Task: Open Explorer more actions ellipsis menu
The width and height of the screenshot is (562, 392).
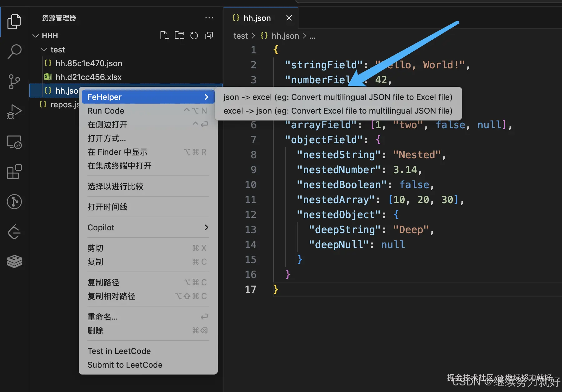Action: (209, 18)
